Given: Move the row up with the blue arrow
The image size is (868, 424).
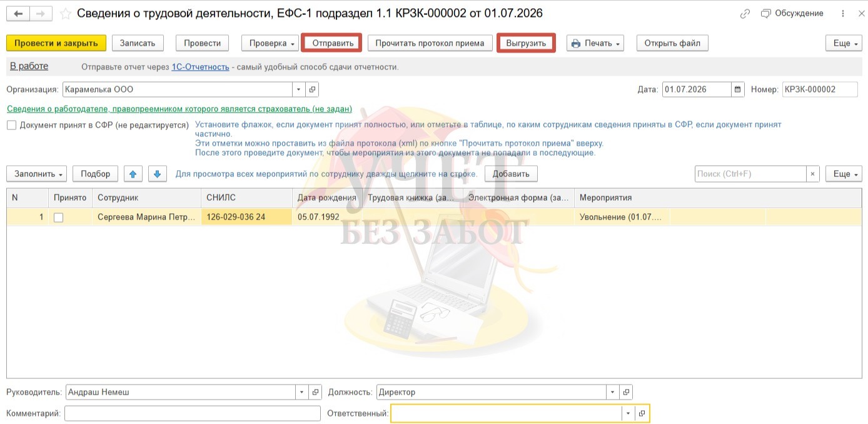Looking at the screenshot, I should point(133,174).
